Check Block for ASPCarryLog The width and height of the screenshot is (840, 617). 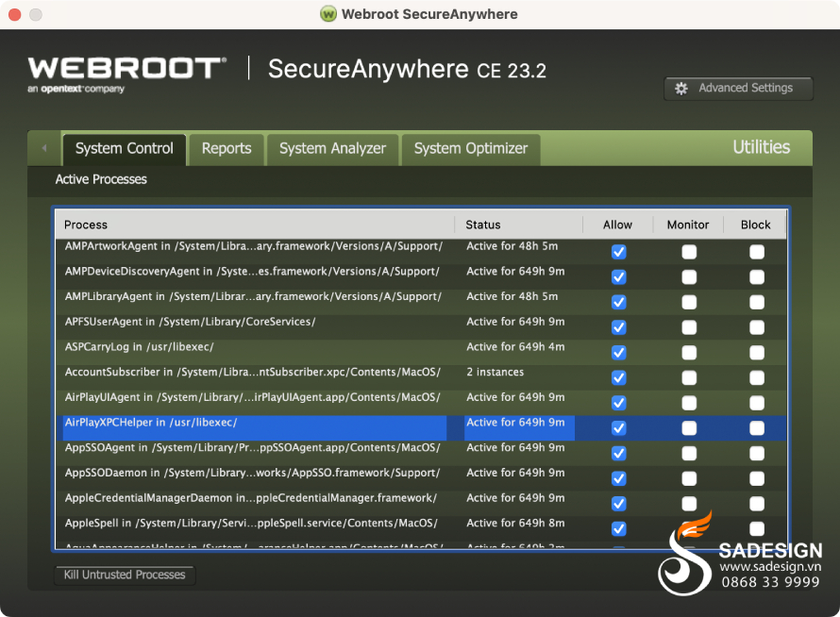click(757, 353)
